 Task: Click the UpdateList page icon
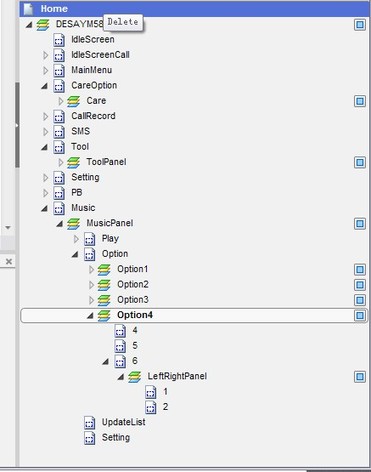(x=89, y=423)
